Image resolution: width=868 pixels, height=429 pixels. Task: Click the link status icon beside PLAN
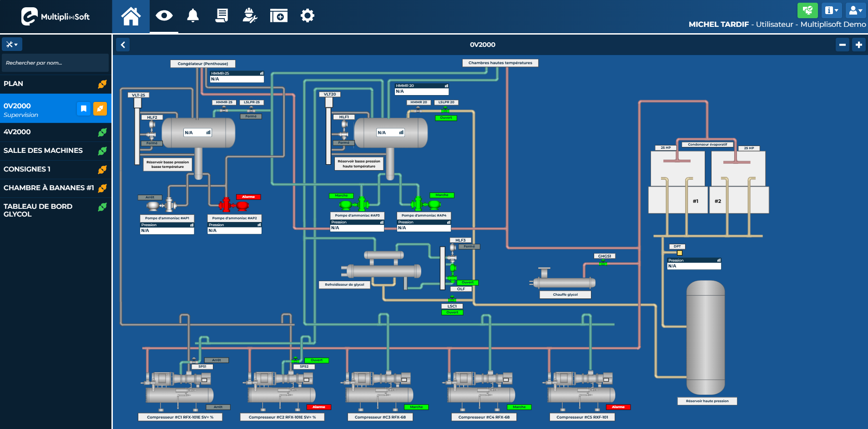[102, 84]
